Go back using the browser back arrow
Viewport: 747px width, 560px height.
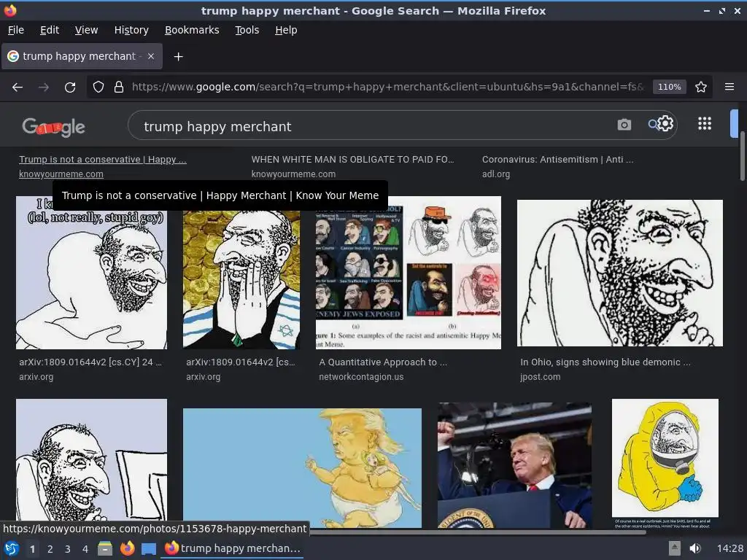(x=18, y=87)
